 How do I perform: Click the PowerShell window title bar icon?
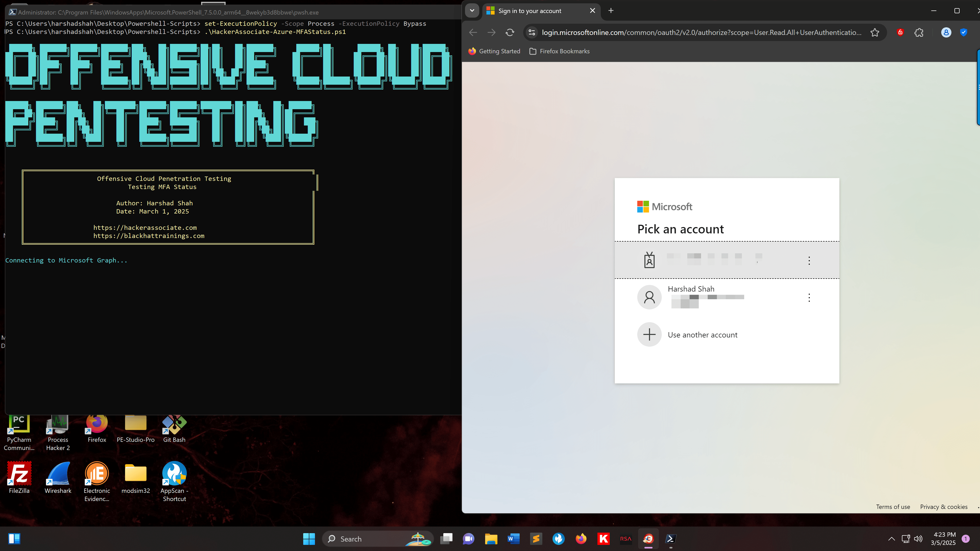[x=13, y=12]
